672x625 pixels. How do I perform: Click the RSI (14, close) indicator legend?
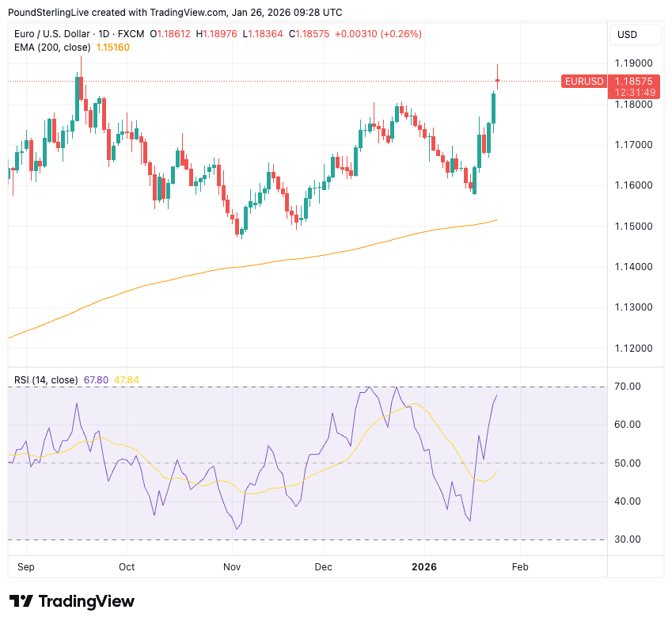point(46,380)
